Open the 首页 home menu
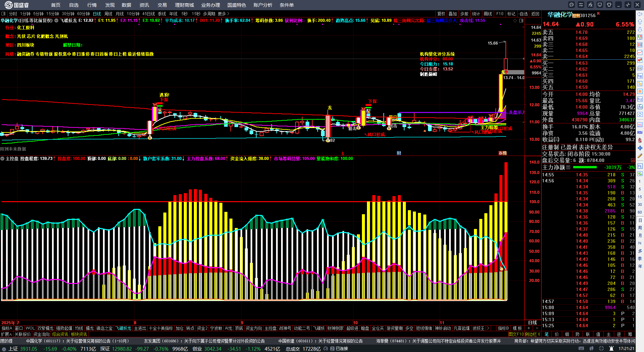This screenshot has width=644, height=352. (x=56, y=5)
